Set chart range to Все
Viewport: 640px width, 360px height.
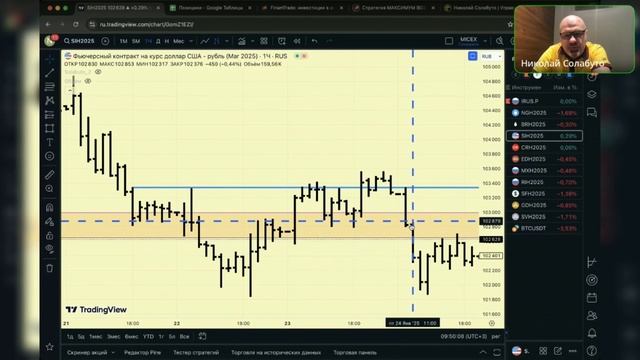[184, 336]
